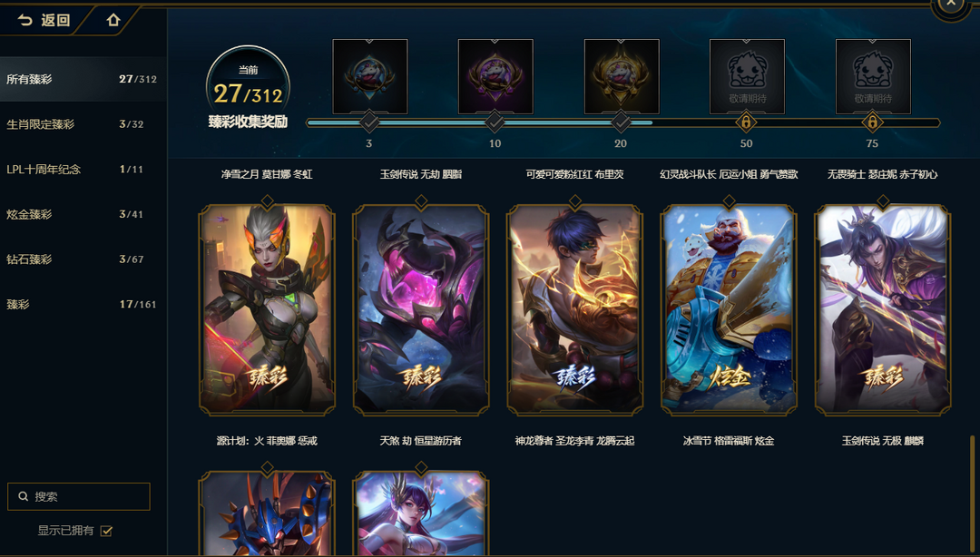Go back with the 返回 button
This screenshot has height=557, width=980.
44,20
